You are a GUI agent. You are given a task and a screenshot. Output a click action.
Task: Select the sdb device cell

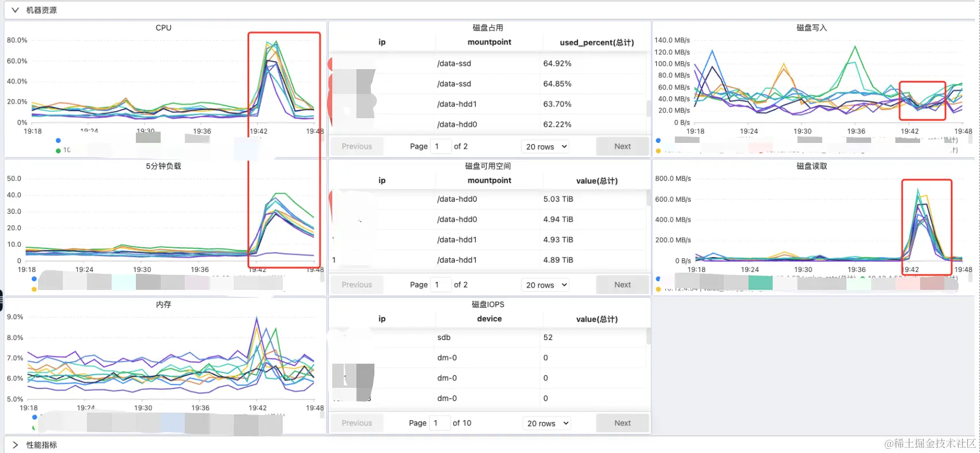pyautogui.click(x=444, y=337)
